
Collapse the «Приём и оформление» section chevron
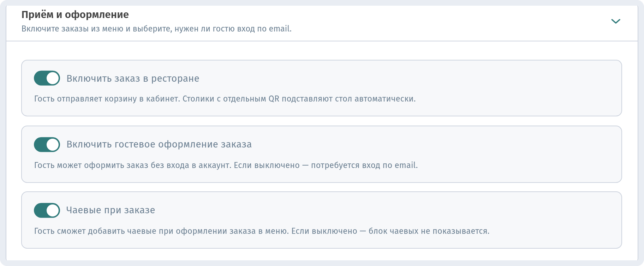616,21
